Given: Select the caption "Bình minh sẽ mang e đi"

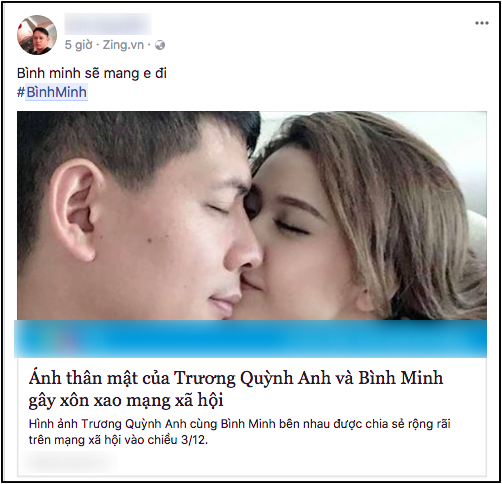Looking at the screenshot, I should pyautogui.click(x=92, y=73).
